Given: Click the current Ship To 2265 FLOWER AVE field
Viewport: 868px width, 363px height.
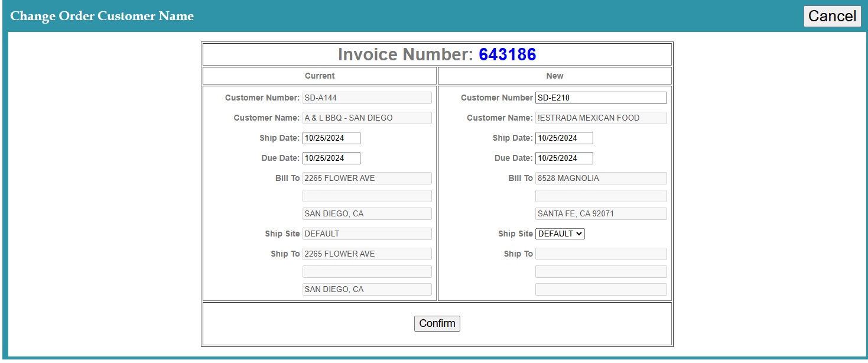Looking at the screenshot, I should (366, 254).
